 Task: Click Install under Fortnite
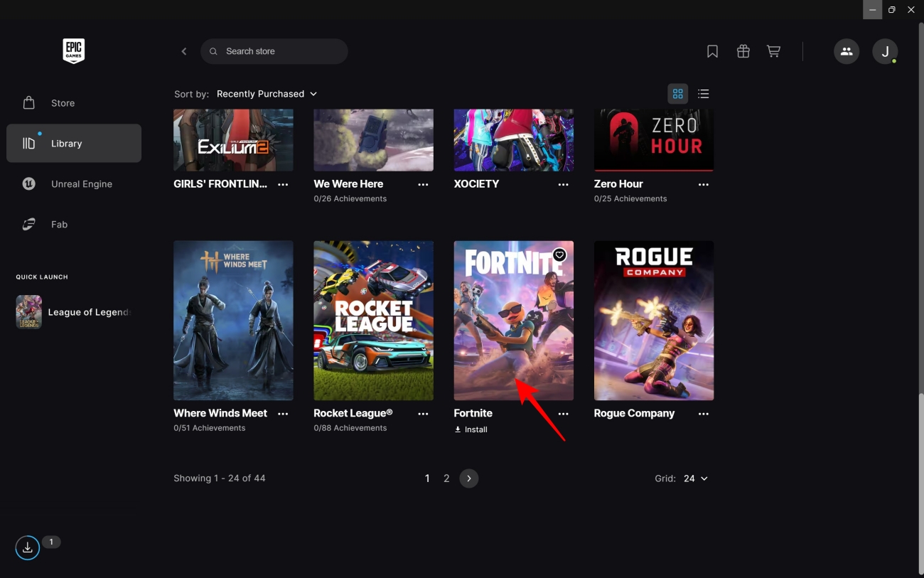pos(471,429)
